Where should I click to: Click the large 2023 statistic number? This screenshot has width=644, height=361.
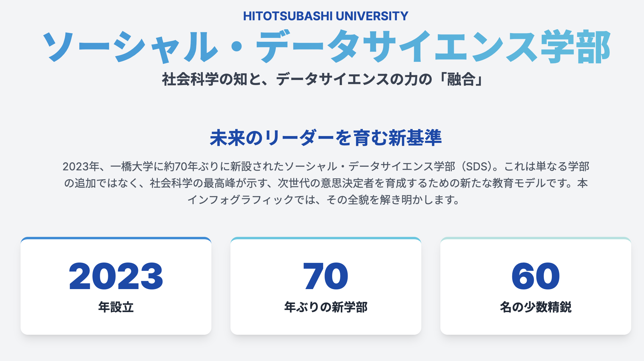coord(116,276)
